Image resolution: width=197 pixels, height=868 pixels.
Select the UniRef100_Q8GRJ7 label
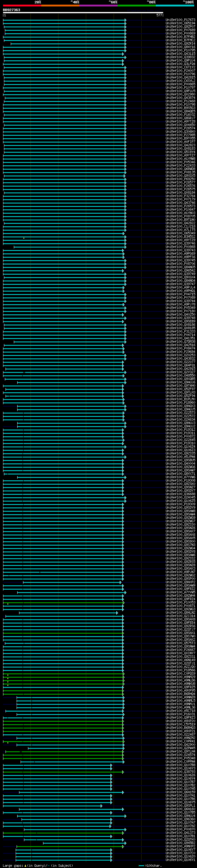pos(180,118)
